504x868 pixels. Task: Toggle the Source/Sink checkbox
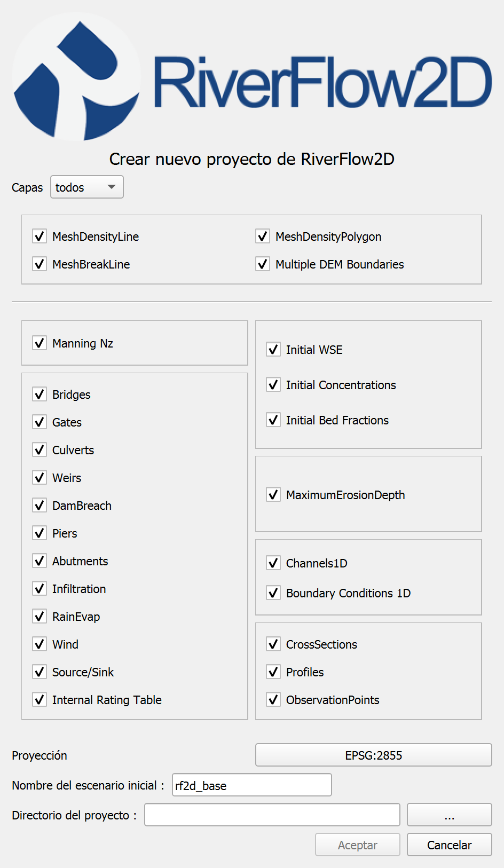(x=40, y=672)
